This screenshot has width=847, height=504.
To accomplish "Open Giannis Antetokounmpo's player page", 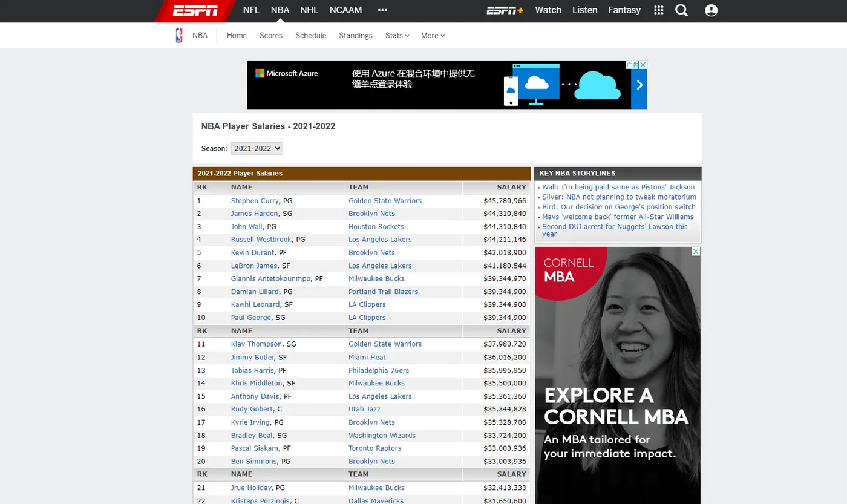I will (271, 279).
